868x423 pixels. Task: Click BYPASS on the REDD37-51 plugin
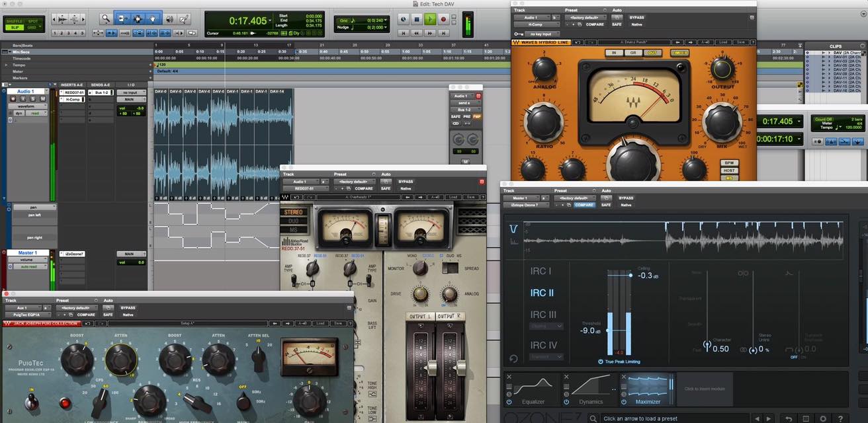pos(406,180)
